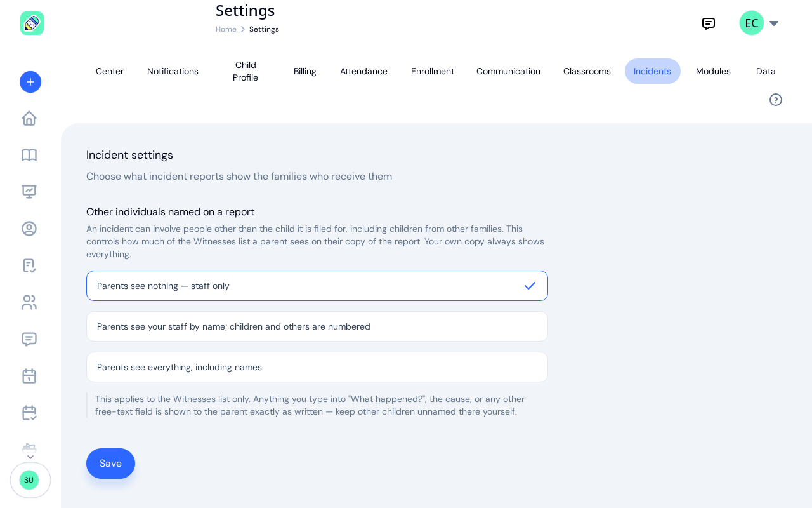Open the open-book sidebar icon
Screen dimensions: 812x508
point(29,155)
